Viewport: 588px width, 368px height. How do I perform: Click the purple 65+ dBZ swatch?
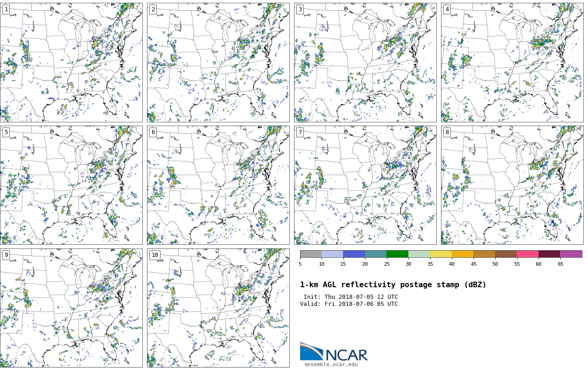point(571,254)
